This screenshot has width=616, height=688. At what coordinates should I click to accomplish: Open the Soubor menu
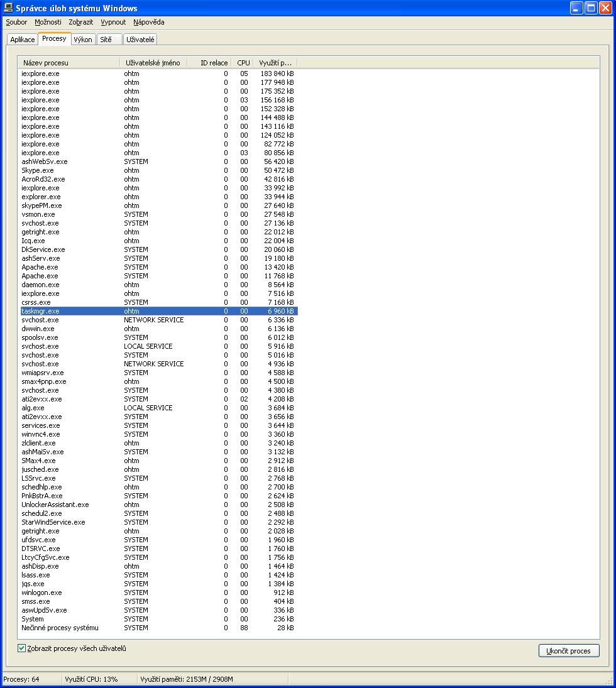16,22
